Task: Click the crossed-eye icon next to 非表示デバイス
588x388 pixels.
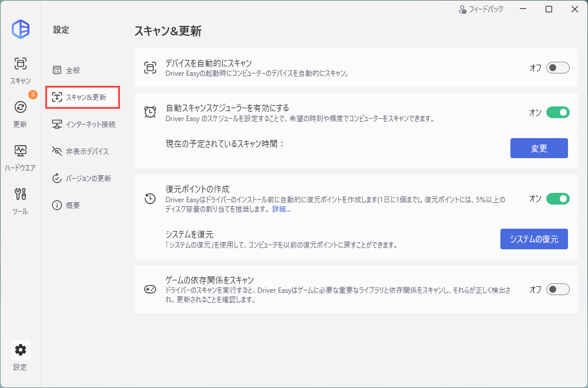Action: click(x=57, y=152)
